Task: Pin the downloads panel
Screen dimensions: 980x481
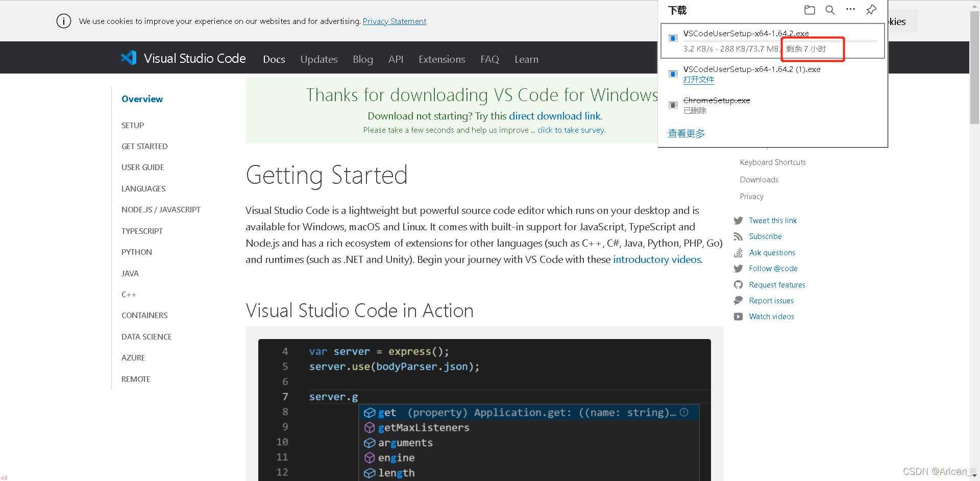Action: pyautogui.click(x=871, y=10)
